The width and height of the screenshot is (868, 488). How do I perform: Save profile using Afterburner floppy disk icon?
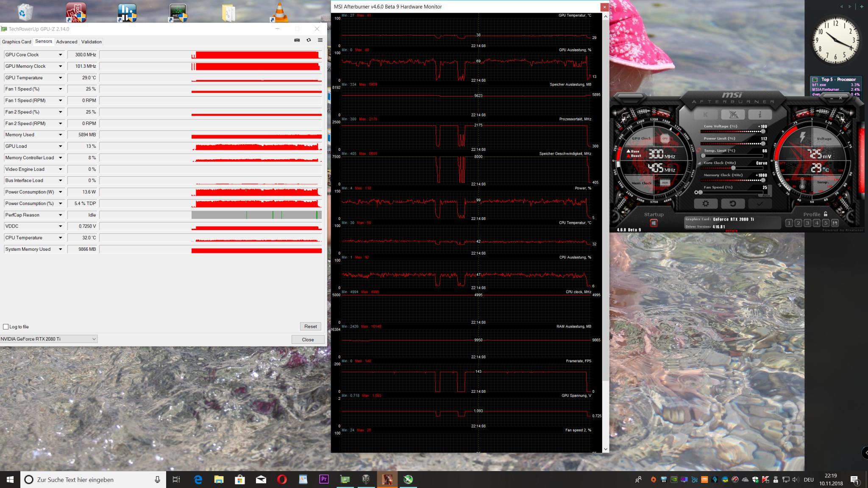click(x=835, y=223)
